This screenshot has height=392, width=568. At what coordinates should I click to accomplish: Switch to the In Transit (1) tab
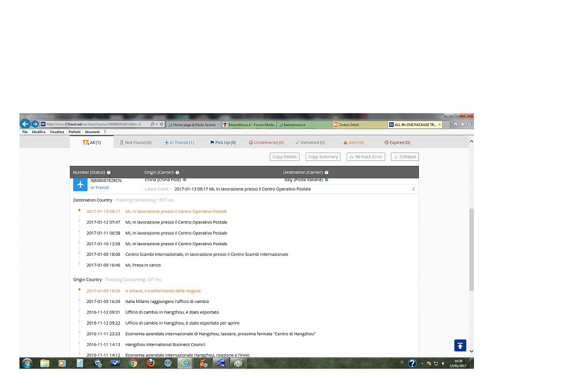[179, 142]
